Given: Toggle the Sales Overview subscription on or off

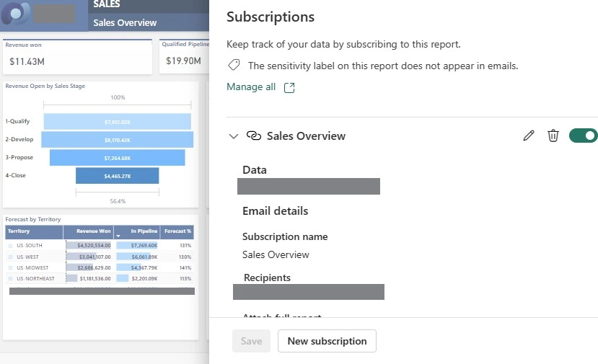Looking at the screenshot, I should [583, 136].
